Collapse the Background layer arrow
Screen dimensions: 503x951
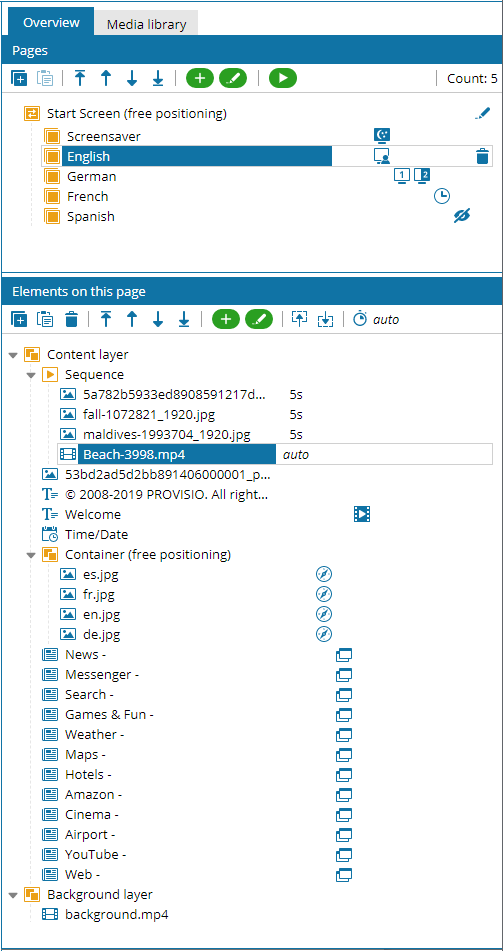click(13, 895)
